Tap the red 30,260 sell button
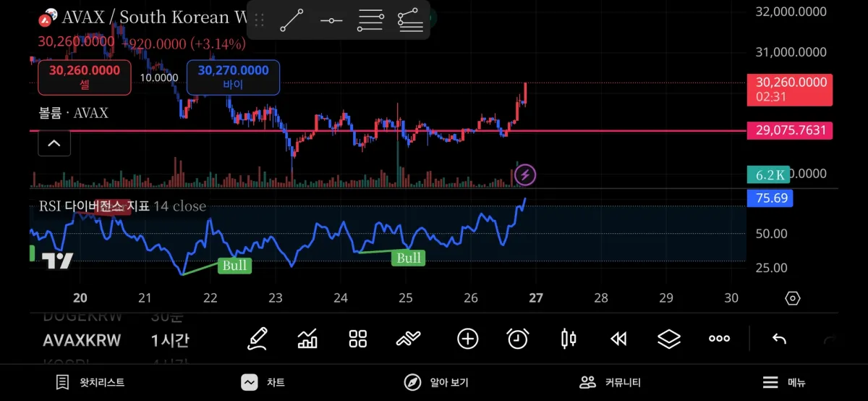Viewport: 868px width, 401px height. click(x=84, y=77)
